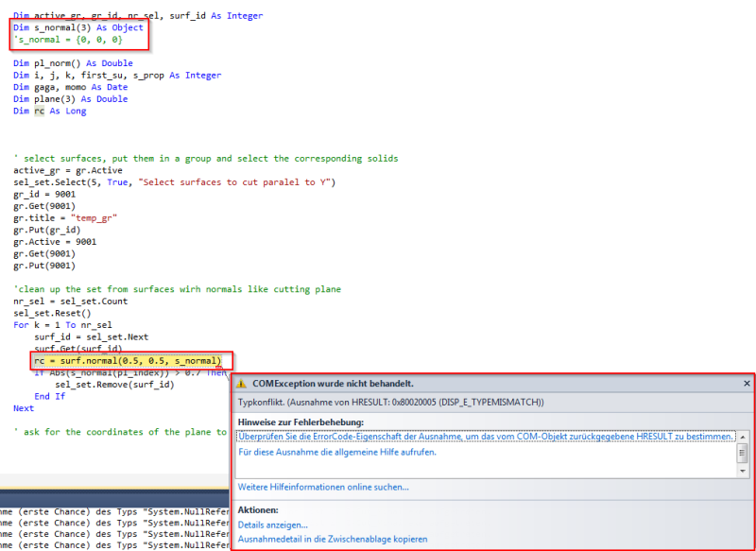756x551 pixels.
Task: Click the 'Aktionen:' heading in the popup
Action: pyautogui.click(x=258, y=510)
